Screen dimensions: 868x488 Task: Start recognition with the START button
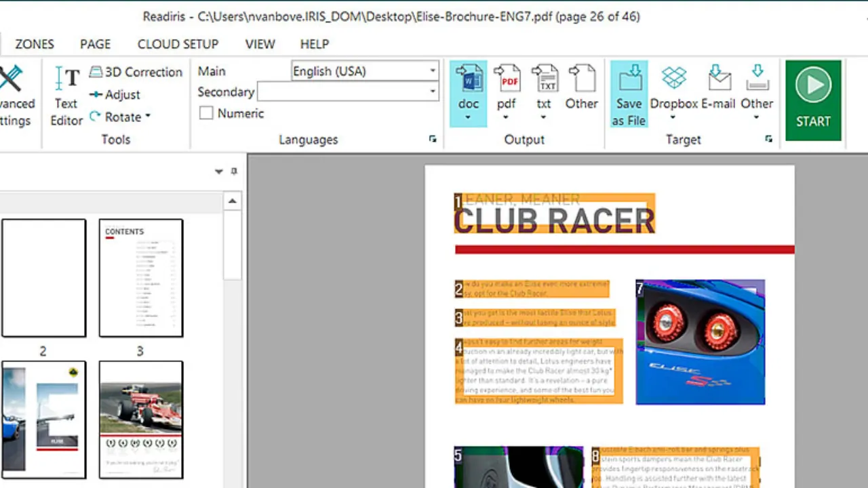813,100
